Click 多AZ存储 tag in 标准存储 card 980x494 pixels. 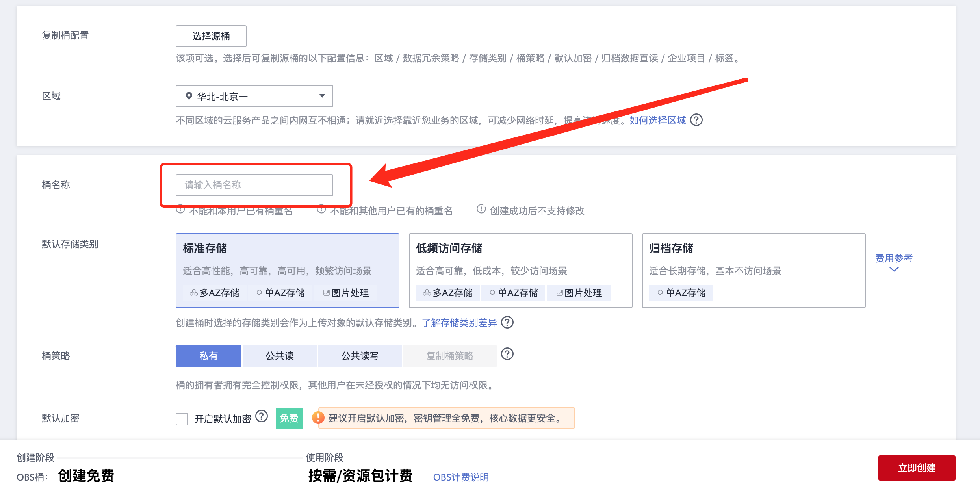point(215,293)
